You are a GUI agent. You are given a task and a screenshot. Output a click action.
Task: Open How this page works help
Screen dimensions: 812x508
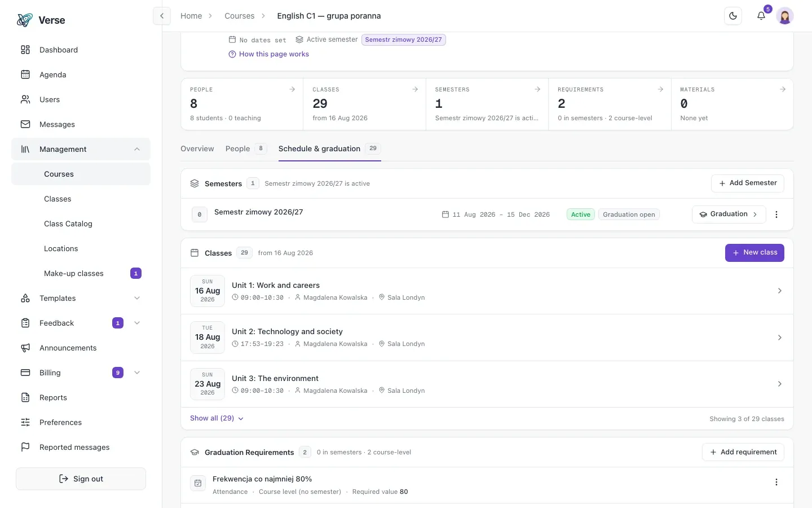(x=269, y=54)
